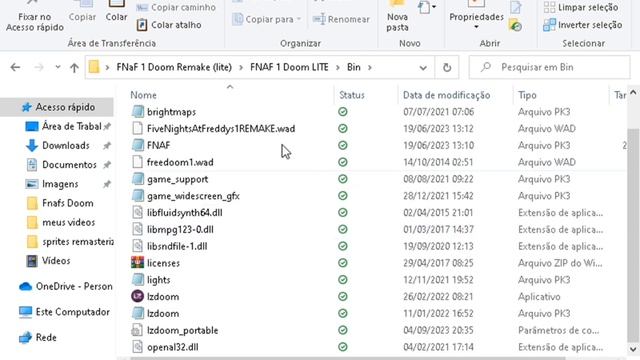Open OneDrive - Personal in sidebar
This screenshot has width=640, height=360.
coord(66,287)
